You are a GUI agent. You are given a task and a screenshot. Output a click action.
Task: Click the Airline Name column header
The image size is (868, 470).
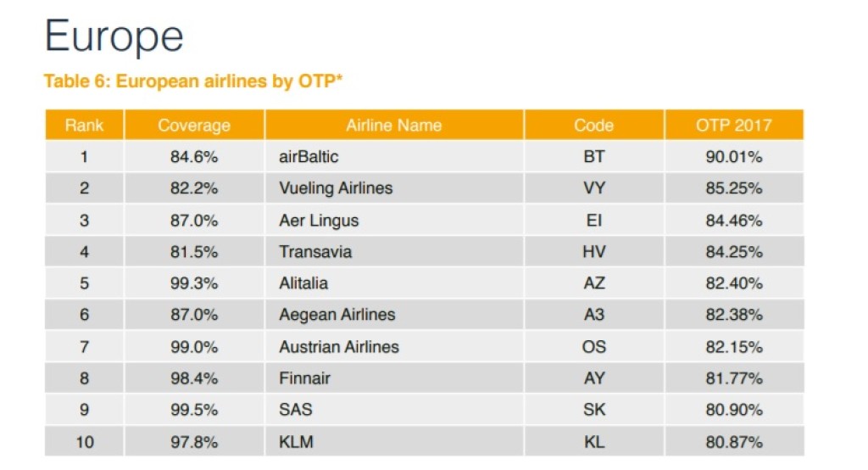(x=393, y=126)
